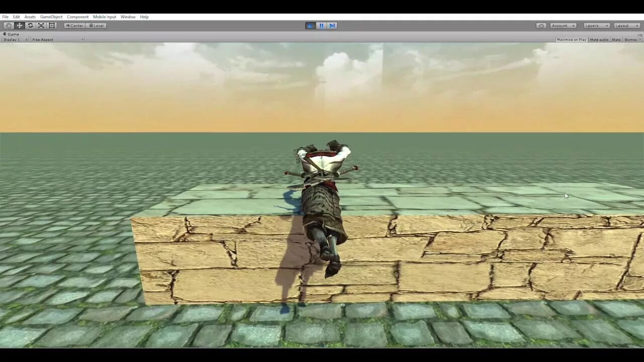Open the Layers dropdown

point(597,26)
